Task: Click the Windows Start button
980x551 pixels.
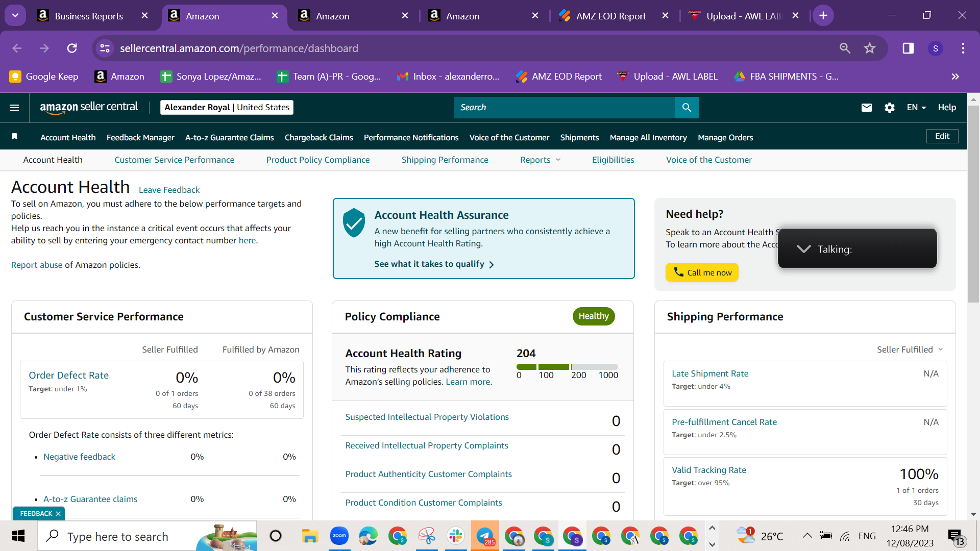Action: point(18,536)
